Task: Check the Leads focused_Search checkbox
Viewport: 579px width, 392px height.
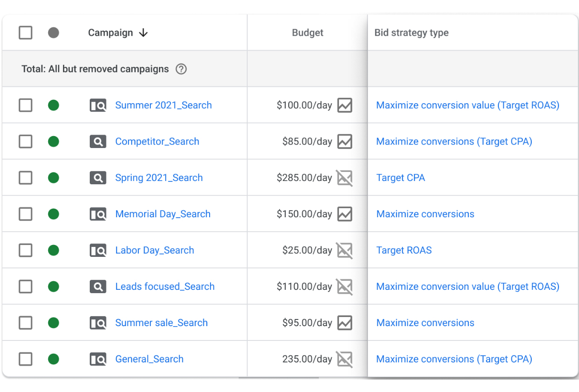Action: coord(25,286)
